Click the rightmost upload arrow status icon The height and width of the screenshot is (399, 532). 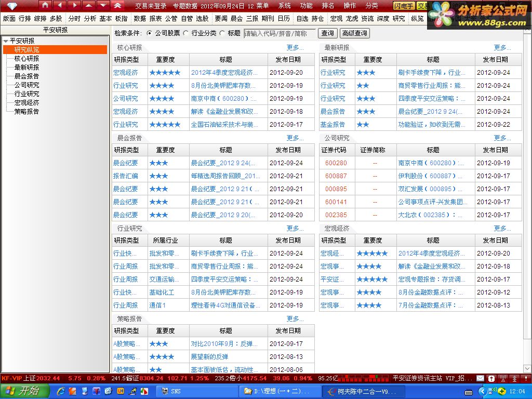tap(526, 378)
